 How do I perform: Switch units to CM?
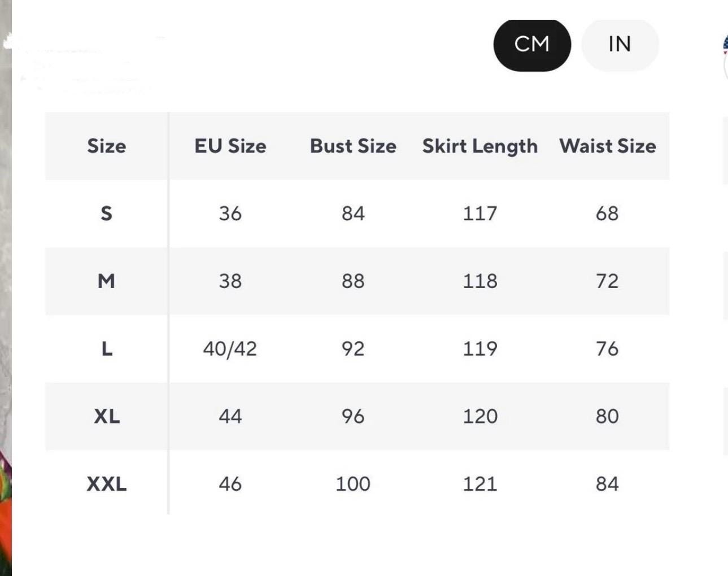coord(532,45)
